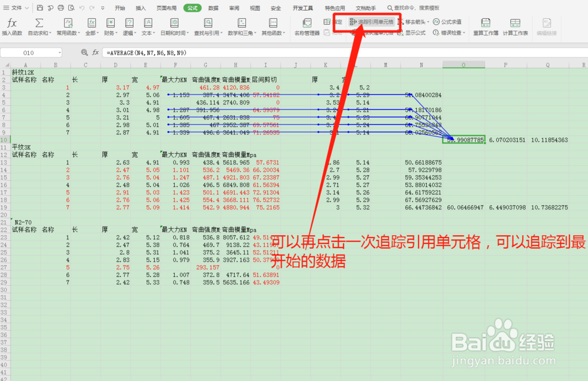This screenshot has width=588, height=381.
Task: Click the Define Name (指定) icon
Action: [327, 22]
